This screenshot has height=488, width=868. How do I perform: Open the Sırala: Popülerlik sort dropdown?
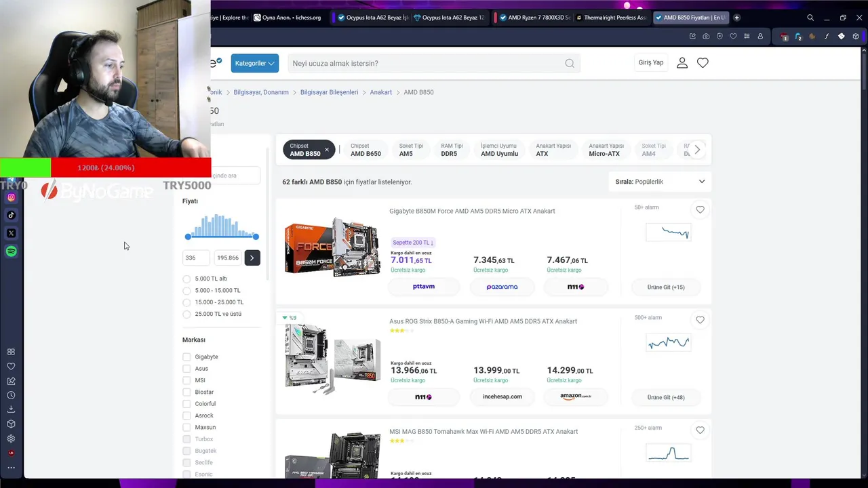click(660, 182)
